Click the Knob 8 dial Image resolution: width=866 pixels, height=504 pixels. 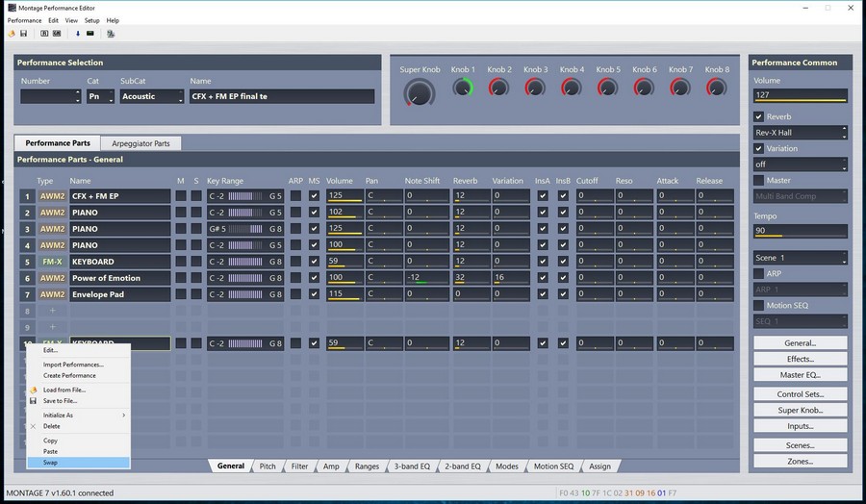[717, 88]
